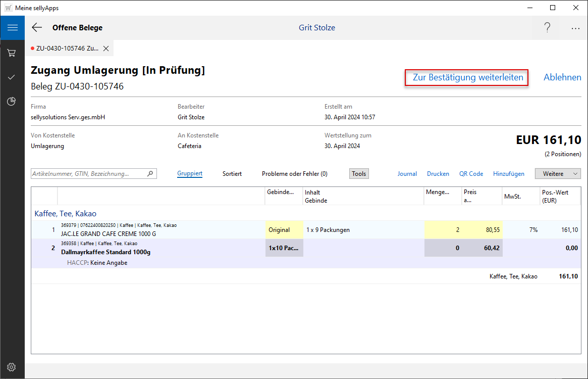Screen dimensions: 588x379
Task: Show Probleme oder Fehler filter
Action: tap(294, 174)
